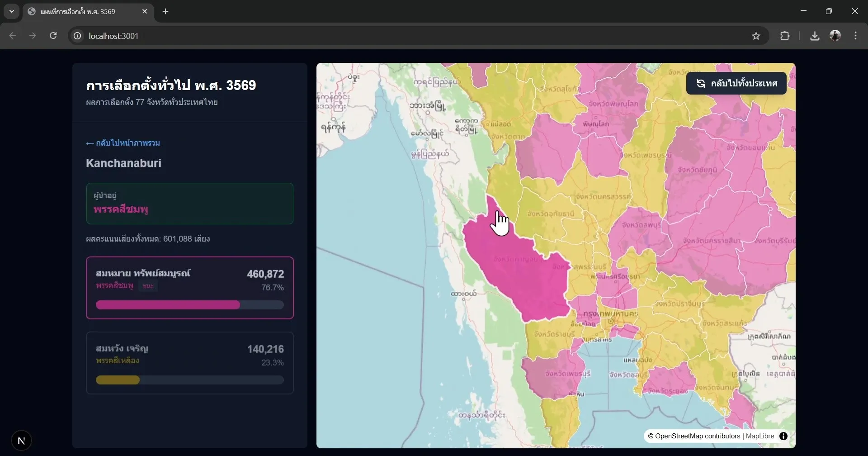
Task: Click the browser reload page icon
Action: click(53, 36)
